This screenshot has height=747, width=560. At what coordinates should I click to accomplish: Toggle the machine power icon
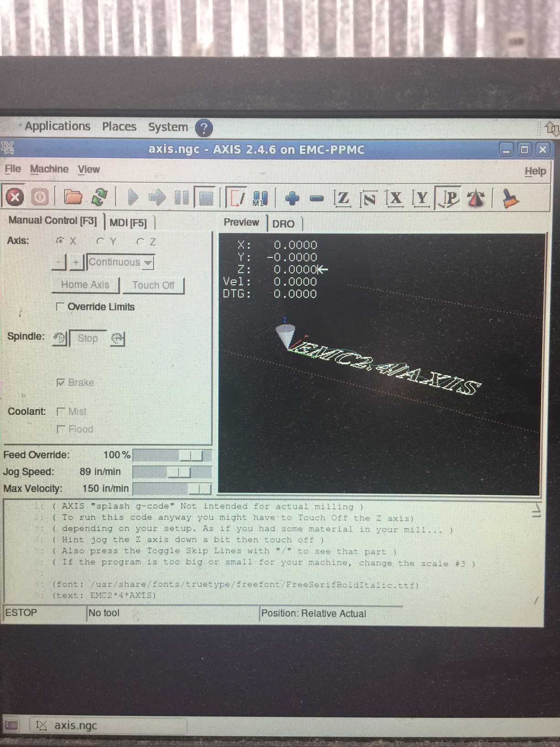40,197
